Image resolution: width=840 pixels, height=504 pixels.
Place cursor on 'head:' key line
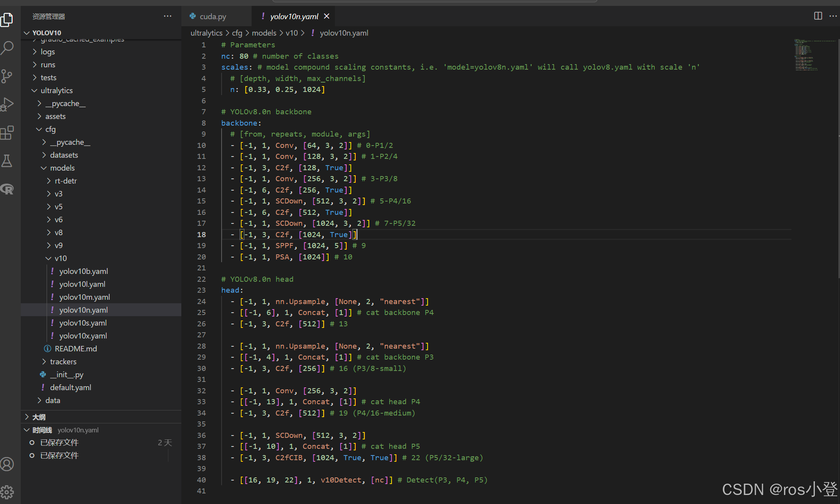232,290
